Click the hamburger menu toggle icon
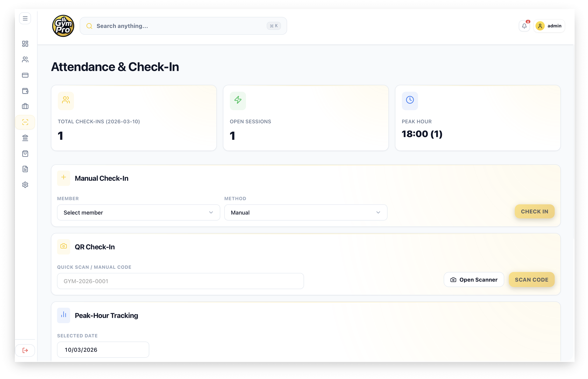588x379 pixels. [25, 19]
